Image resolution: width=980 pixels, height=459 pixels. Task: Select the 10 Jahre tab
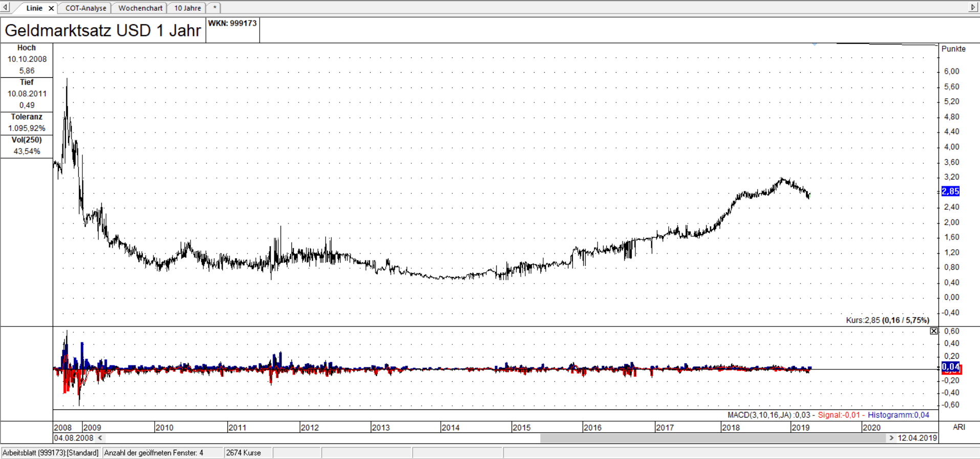[x=187, y=8]
